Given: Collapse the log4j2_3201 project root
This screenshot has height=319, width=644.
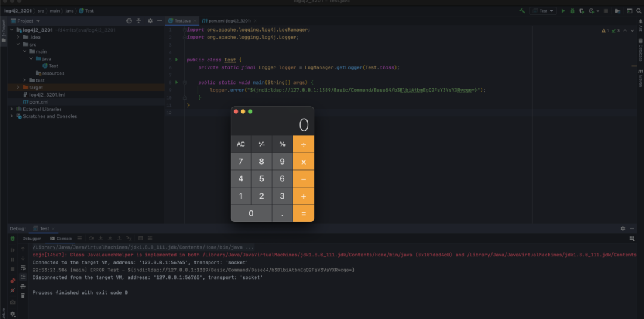Looking at the screenshot, I should tap(11, 30).
